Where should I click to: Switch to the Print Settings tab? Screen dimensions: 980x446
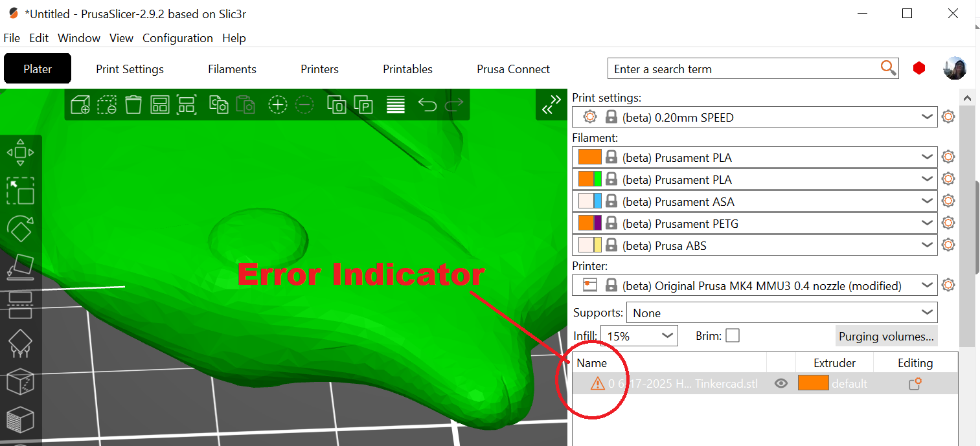pos(130,69)
